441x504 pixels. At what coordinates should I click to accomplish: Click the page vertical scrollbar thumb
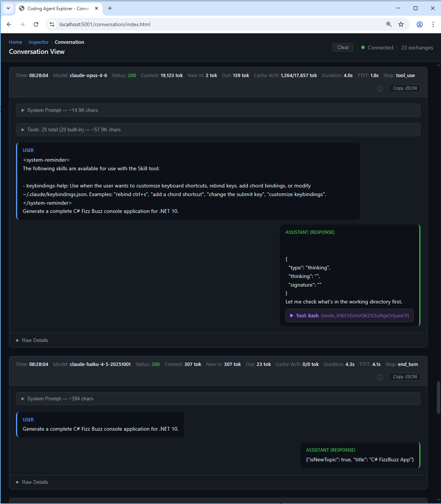coord(438,397)
